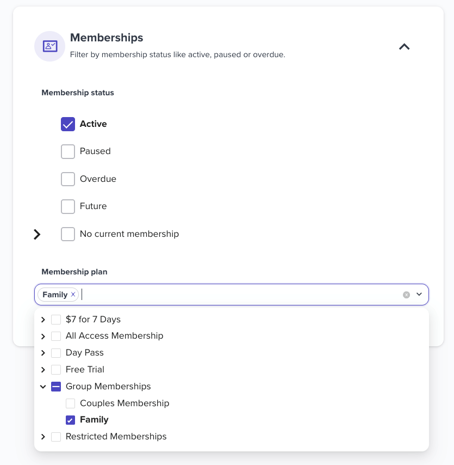Check the No current membership box
The height and width of the screenshot is (465, 454).
pyautogui.click(x=68, y=234)
